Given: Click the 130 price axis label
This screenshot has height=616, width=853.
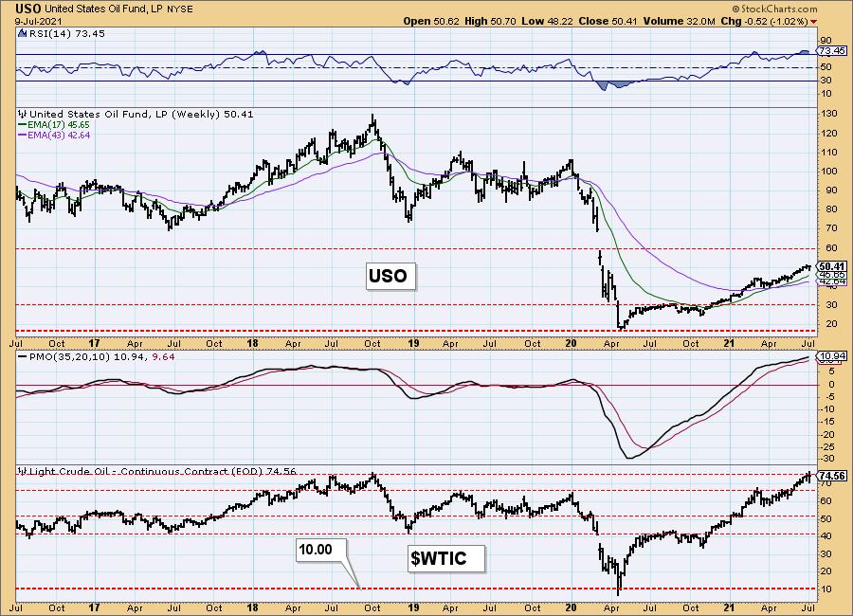Looking at the screenshot, I should pos(829,114).
